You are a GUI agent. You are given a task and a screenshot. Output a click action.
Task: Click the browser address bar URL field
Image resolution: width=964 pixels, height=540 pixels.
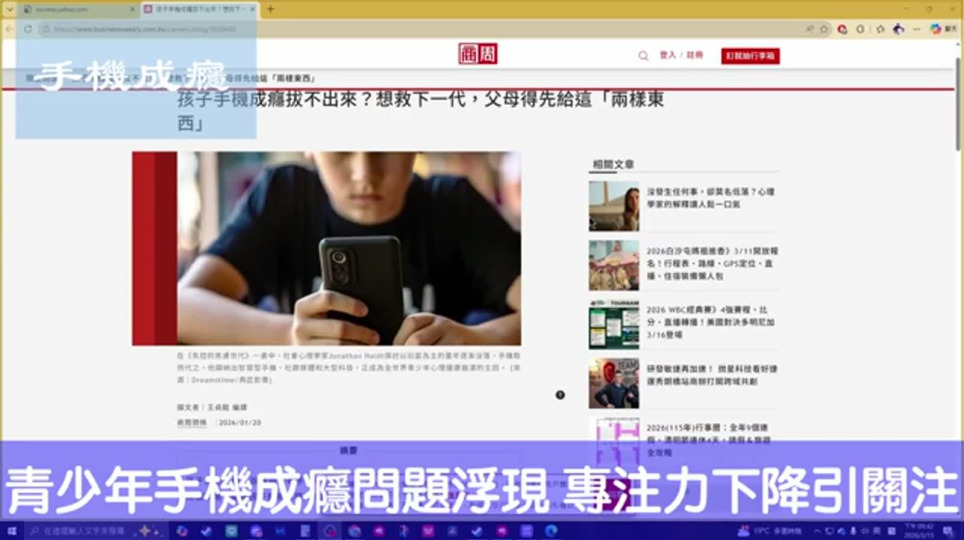point(400,29)
